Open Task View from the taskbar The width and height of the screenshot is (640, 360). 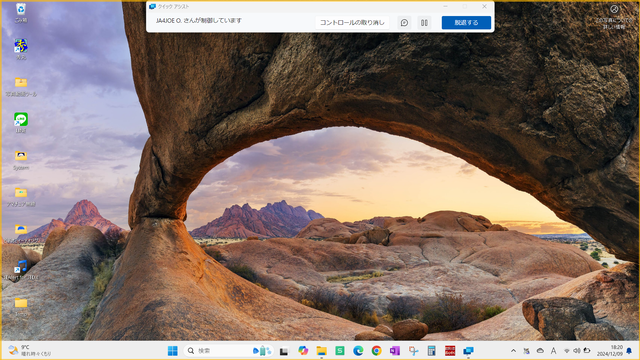(x=284, y=351)
